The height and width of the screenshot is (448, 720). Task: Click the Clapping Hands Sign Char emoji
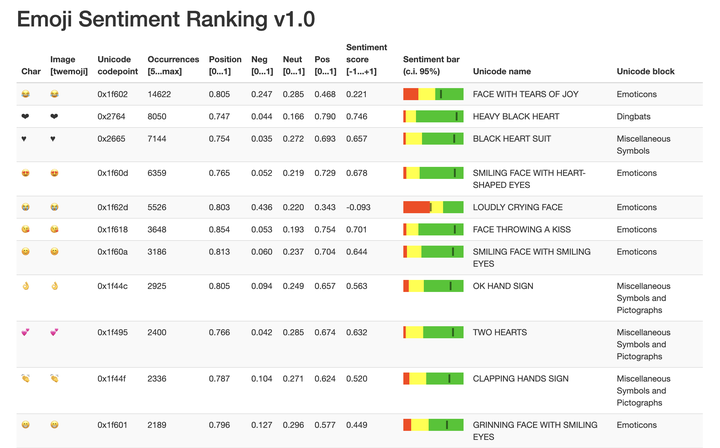(x=26, y=378)
